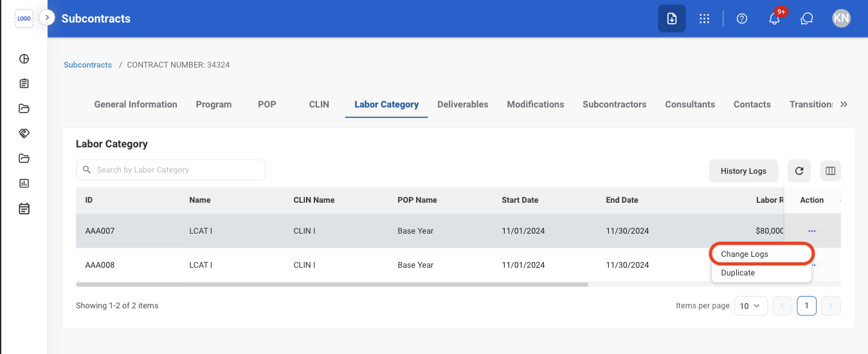Select the Labor Category tab
This screenshot has height=354, width=868.
(386, 104)
